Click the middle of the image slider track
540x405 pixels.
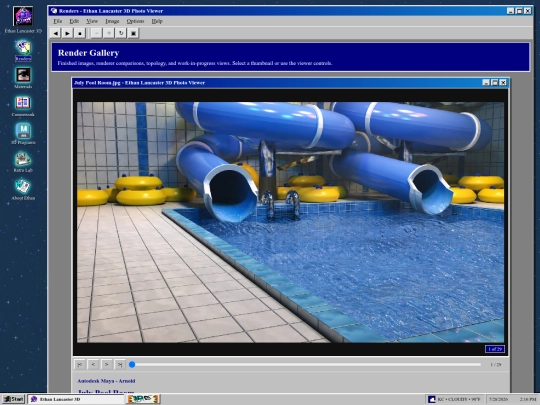305,364
